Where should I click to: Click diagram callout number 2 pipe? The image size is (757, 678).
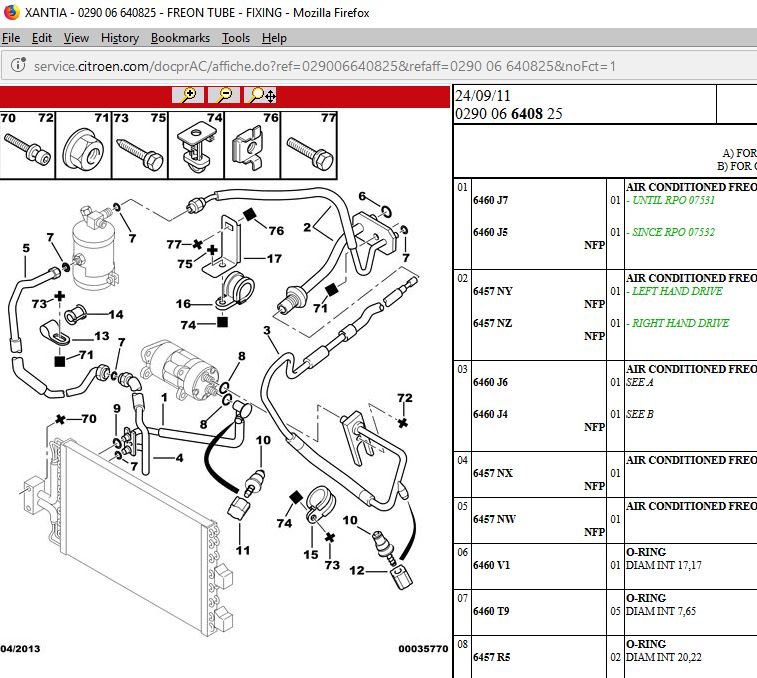click(307, 226)
